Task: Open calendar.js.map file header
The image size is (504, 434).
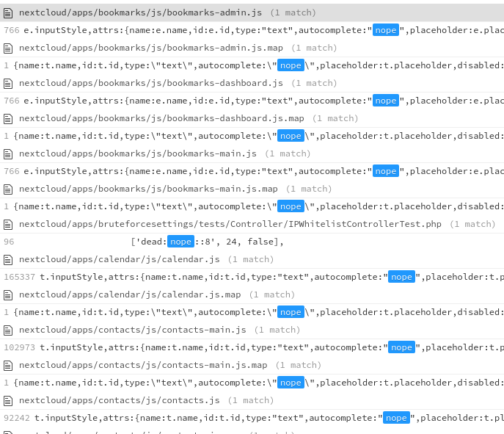Action: coord(252,294)
